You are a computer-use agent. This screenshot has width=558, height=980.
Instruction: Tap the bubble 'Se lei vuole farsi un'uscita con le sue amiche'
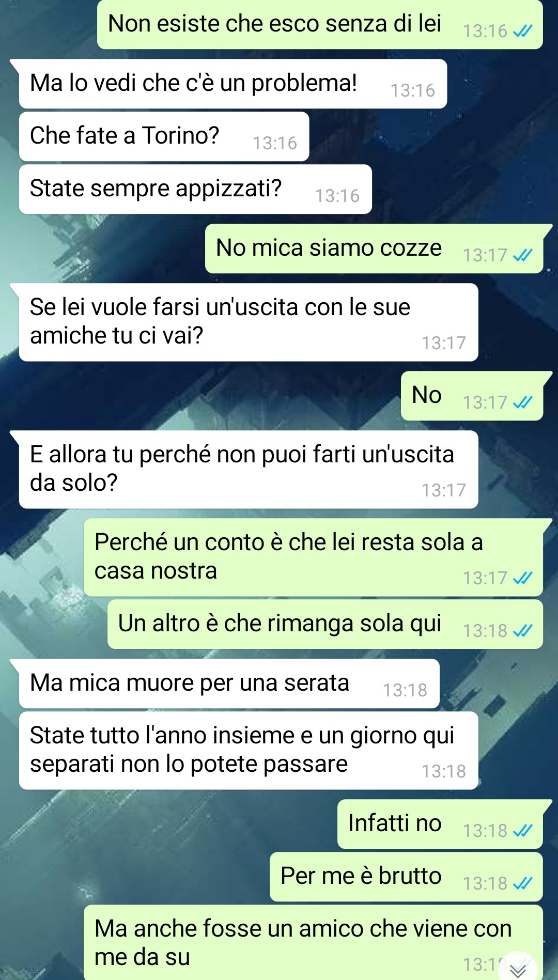click(248, 322)
